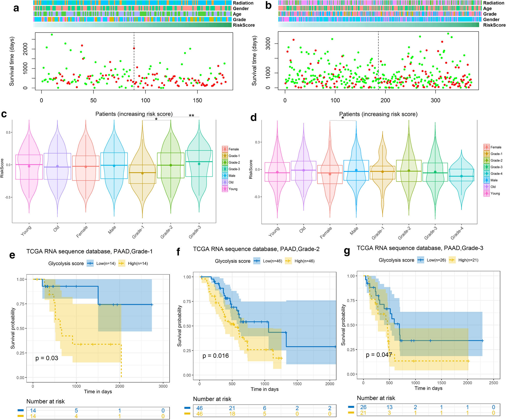Click the High(n=14) legend swatch in panel e

(122, 263)
